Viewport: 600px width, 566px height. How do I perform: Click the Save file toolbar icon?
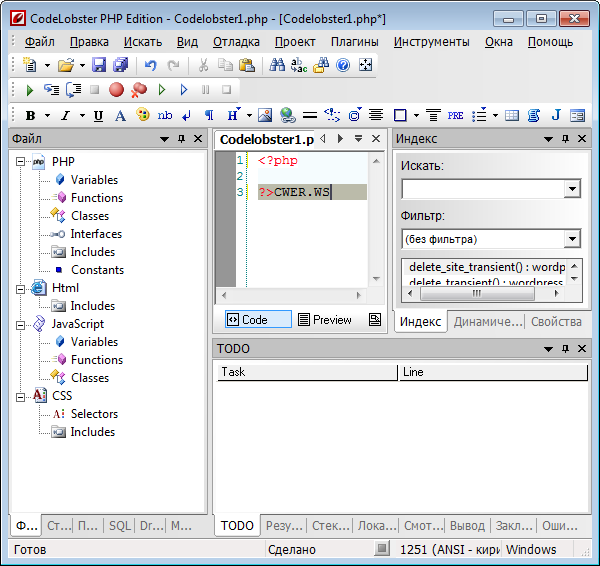tap(99, 65)
